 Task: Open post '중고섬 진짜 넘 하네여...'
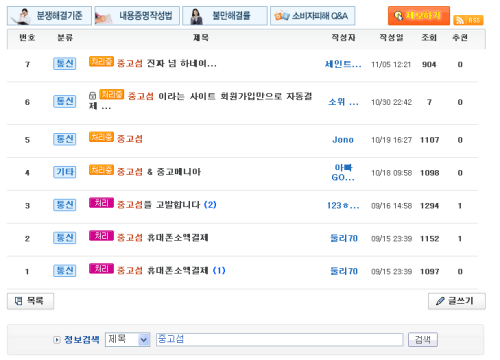pos(167,63)
